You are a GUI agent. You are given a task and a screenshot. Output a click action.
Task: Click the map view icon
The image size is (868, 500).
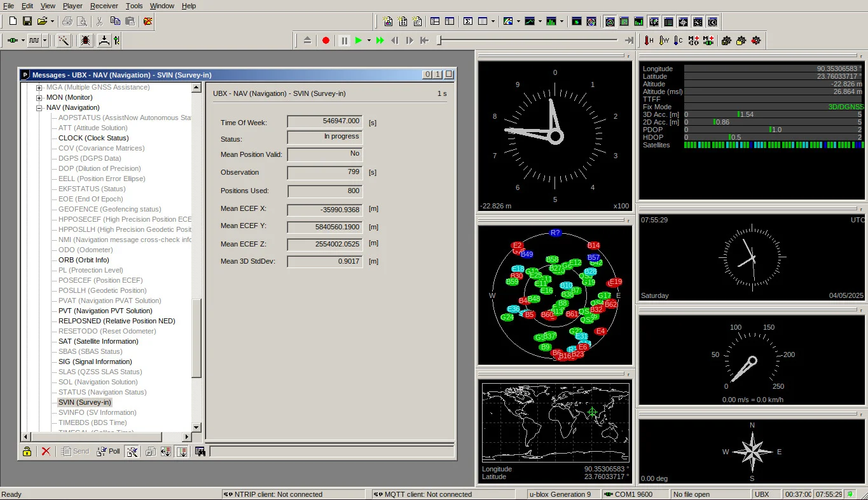coord(507,21)
